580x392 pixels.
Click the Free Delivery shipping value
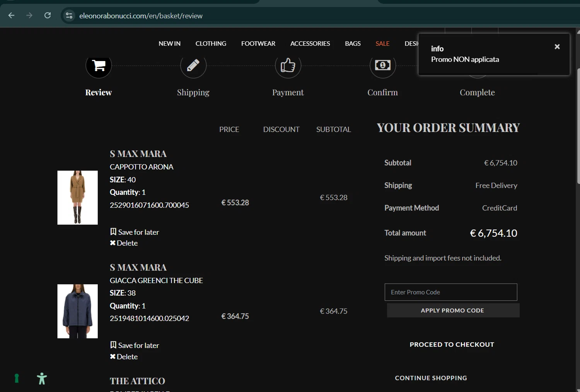click(496, 186)
